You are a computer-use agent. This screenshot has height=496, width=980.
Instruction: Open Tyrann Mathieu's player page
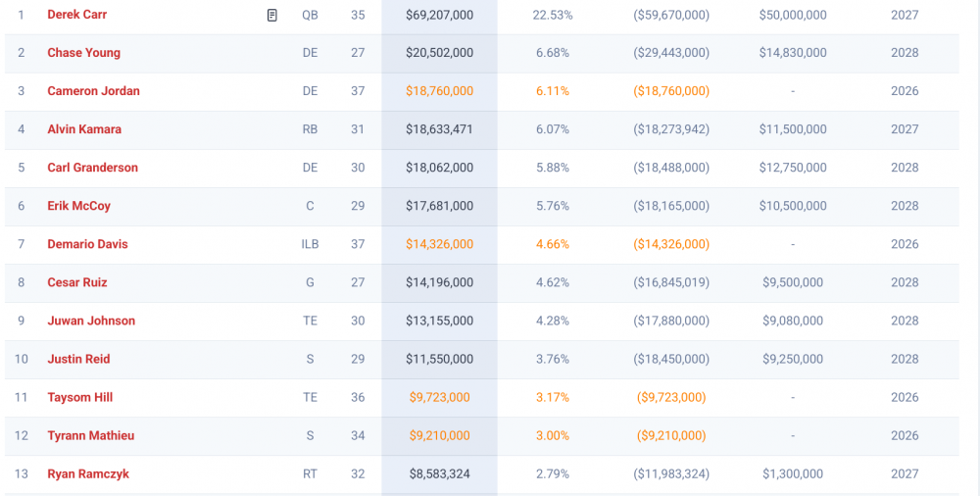(x=91, y=435)
